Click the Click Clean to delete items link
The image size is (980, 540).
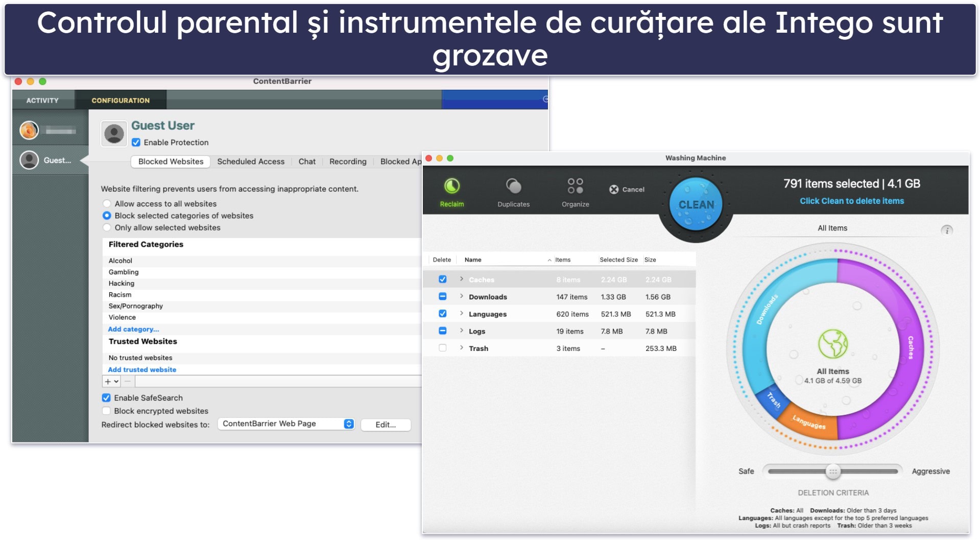pyautogui.click(x=851, y=201)
